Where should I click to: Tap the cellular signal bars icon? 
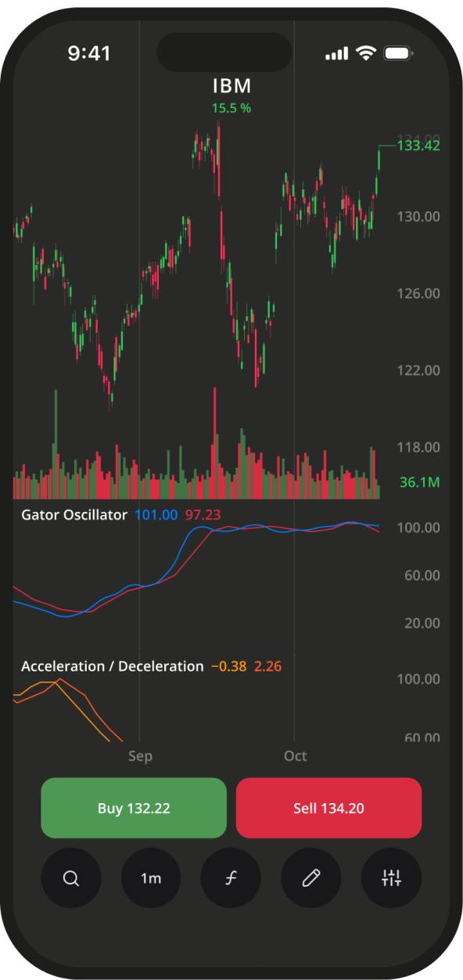pos(336,54)
